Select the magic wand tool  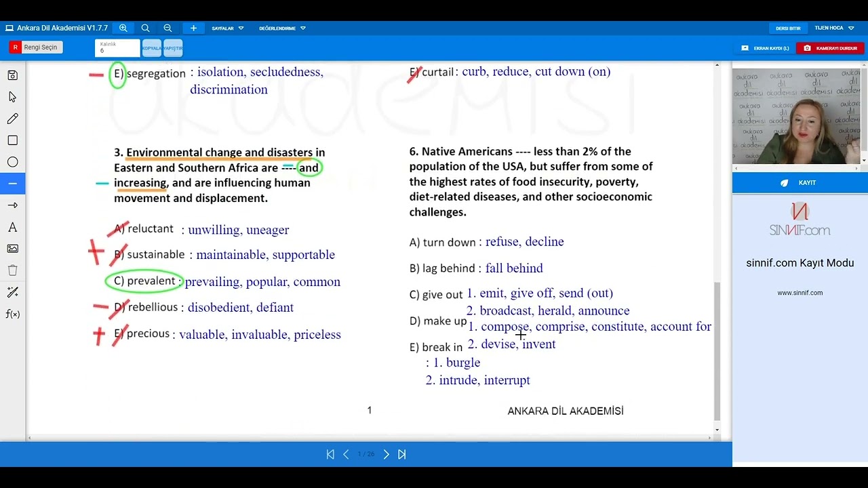[x=12, y=292]
